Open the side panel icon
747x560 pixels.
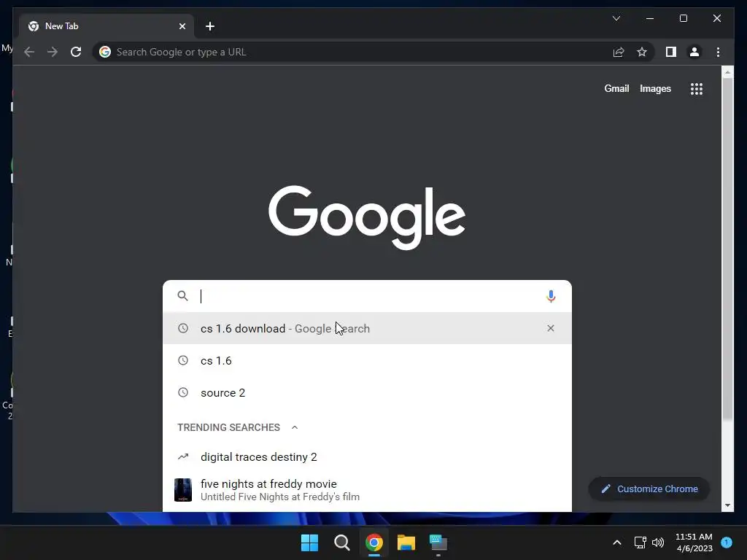(x=671, y=52)
